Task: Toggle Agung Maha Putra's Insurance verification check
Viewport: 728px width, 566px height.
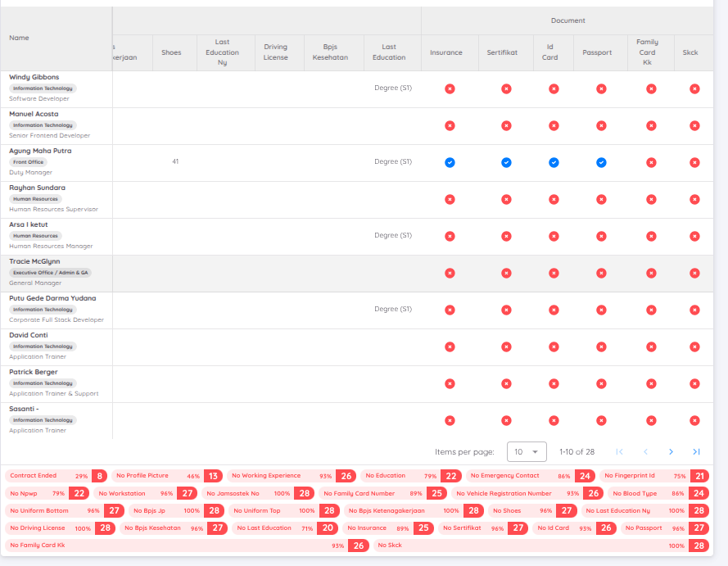Action: 450,162
